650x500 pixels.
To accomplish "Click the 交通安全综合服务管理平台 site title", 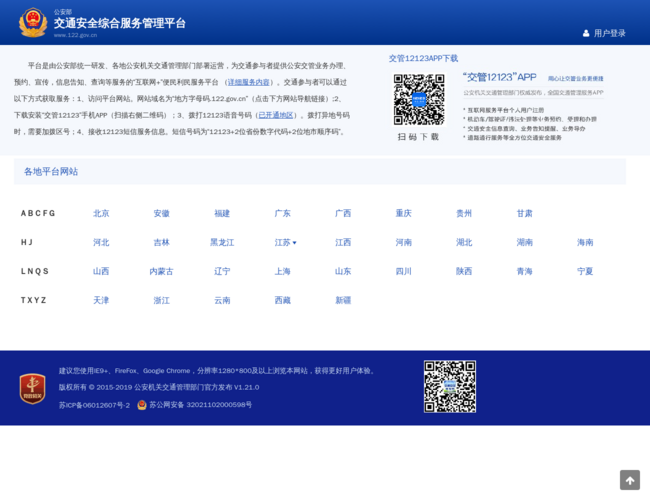I will (119, 23).
